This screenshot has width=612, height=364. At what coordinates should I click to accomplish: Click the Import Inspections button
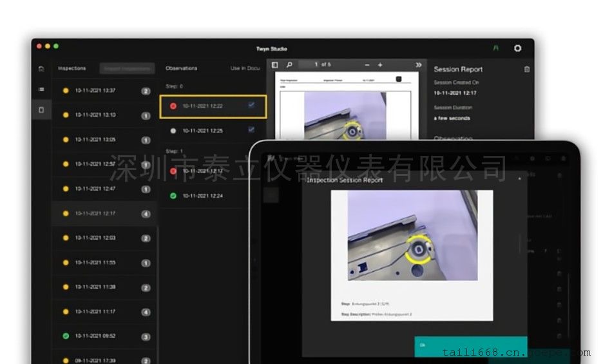click(127, 68)
